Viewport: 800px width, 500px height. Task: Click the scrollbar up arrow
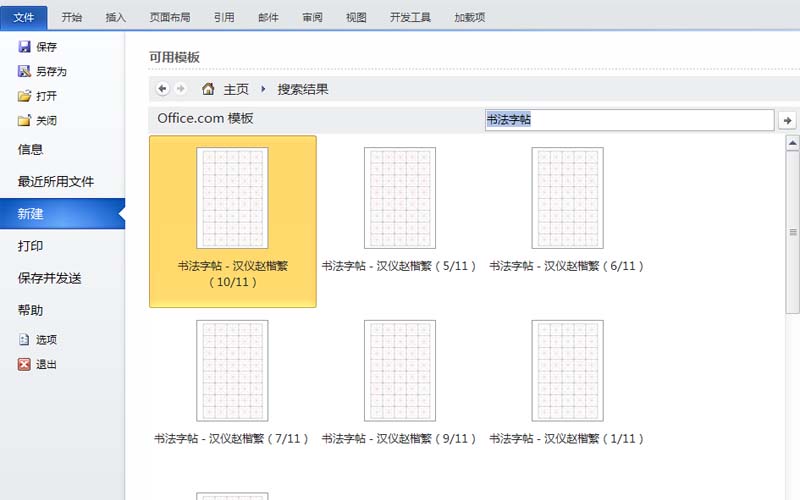coord(792,143)
